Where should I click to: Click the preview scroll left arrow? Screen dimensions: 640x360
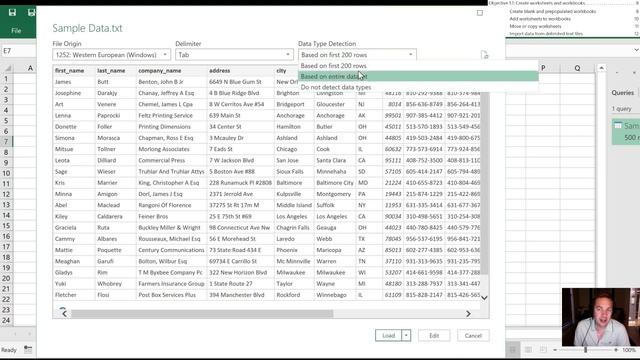[x=64, y=313]
